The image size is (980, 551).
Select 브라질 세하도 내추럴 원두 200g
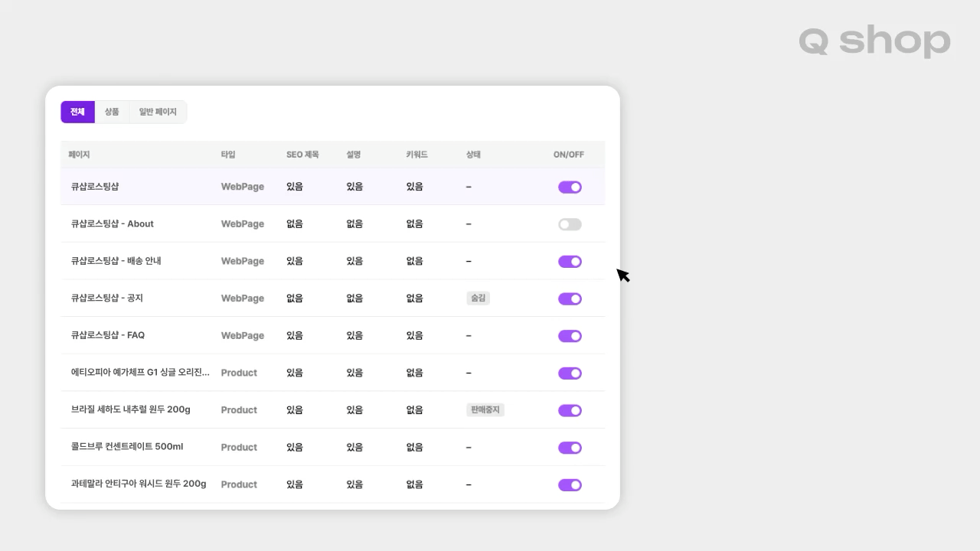pyautogui.click(x=131, y=409)
